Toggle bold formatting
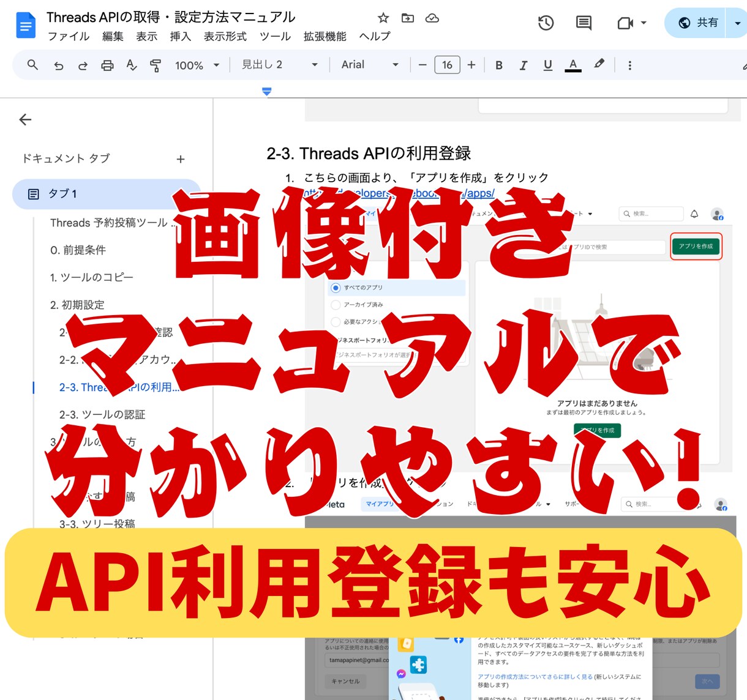Screen dimensions: 747x700 coord(499,65)
